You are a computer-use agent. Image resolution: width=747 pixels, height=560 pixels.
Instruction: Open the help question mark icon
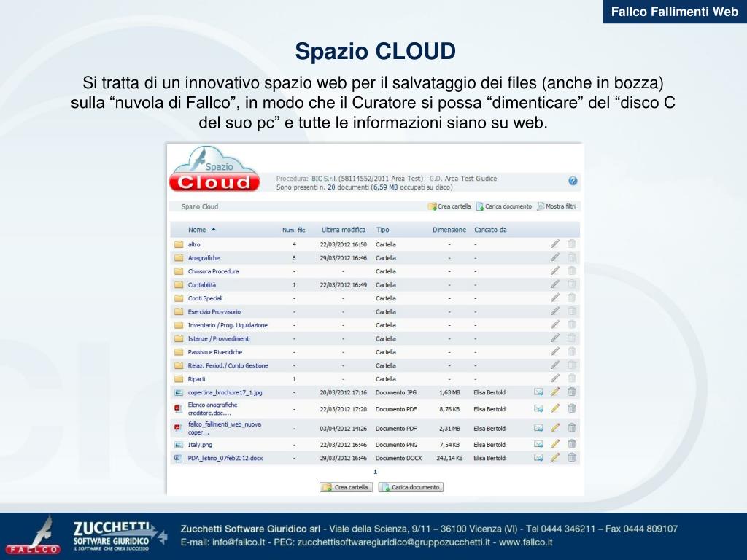pos(573,181)
